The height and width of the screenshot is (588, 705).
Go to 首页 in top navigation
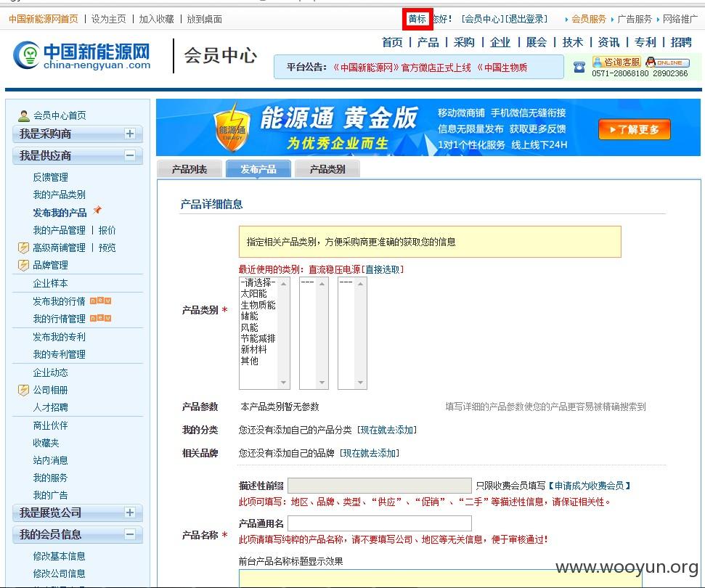[x=392, y=42]
